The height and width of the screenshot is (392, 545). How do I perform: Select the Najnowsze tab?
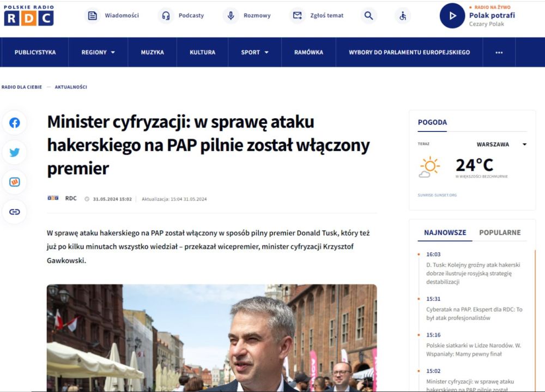click(x=445, y=233)
